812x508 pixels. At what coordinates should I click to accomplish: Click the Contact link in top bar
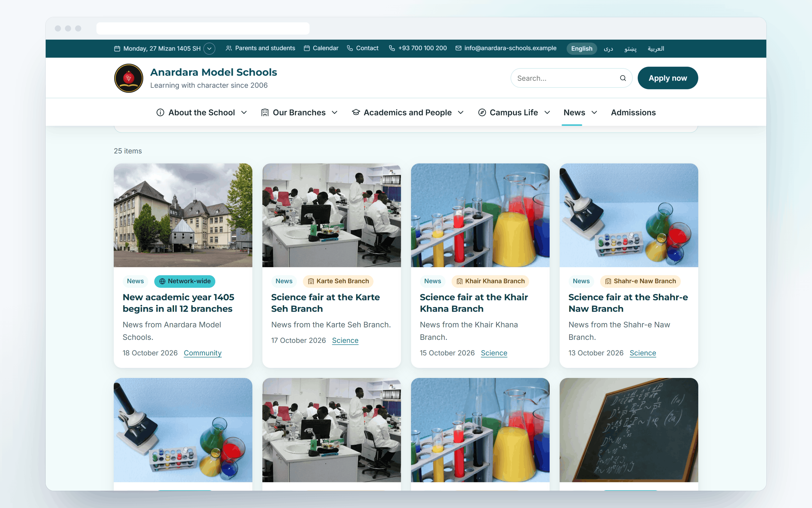[362, 48]
